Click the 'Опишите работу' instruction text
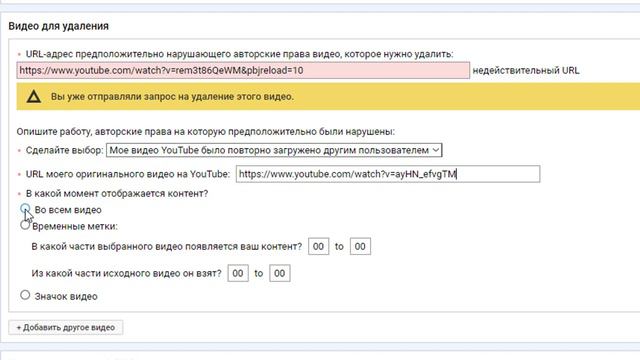The image size is (640, 360). pos(206,131)
